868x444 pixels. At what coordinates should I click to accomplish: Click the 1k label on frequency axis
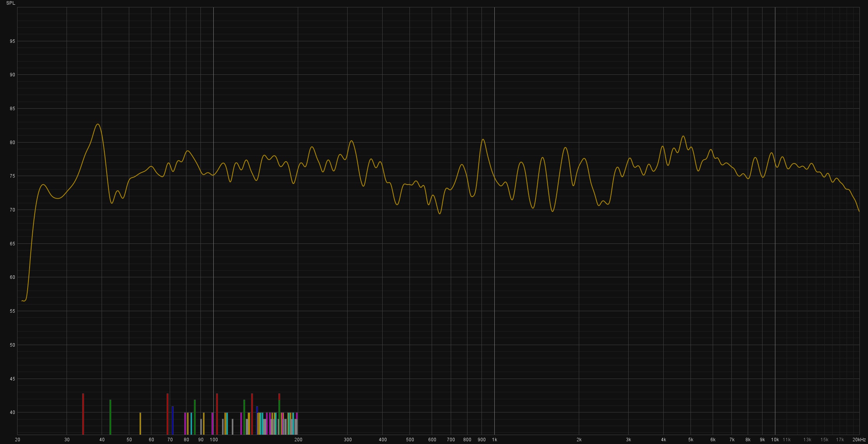(494, 440)
